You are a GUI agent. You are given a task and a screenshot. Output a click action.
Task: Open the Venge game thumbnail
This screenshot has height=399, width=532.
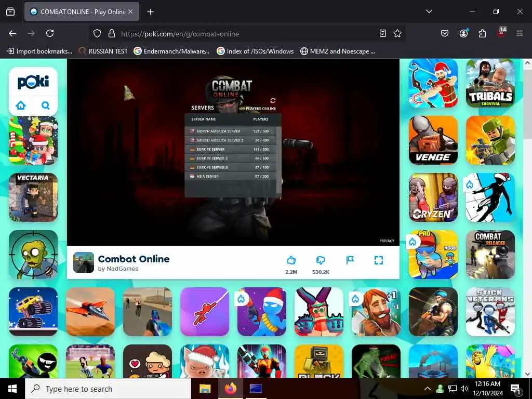point(433,140)
